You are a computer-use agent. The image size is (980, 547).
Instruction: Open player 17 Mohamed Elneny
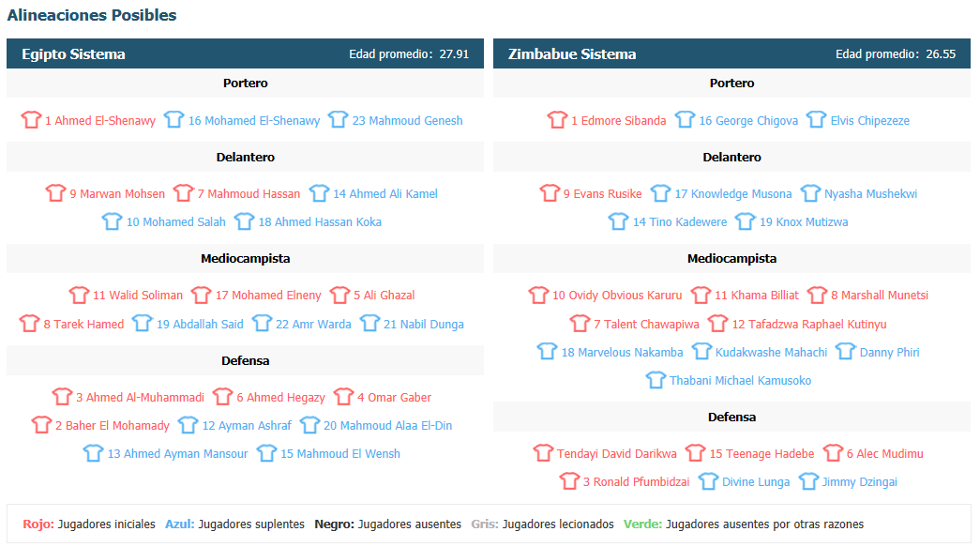click(x=268, y=295)
